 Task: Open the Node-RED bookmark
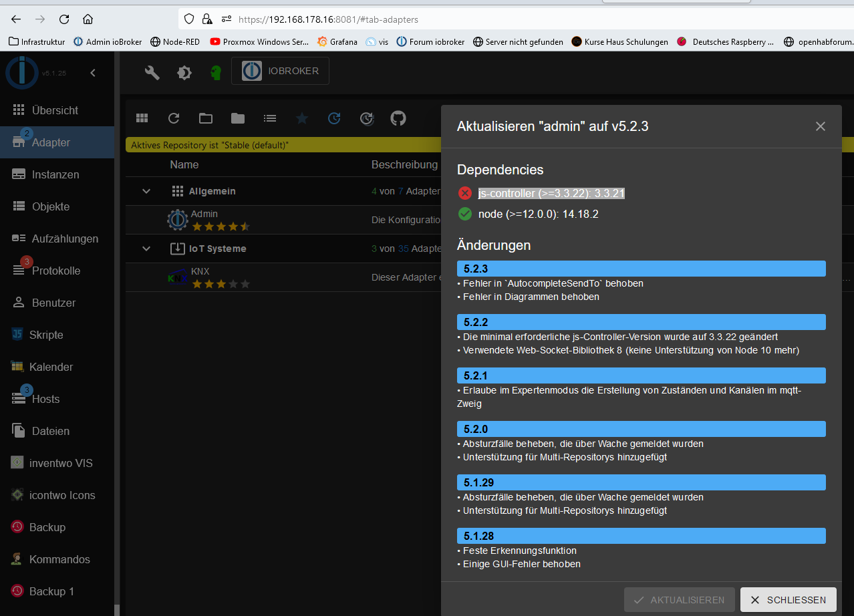pyautogui.click(x=175, y=41)
